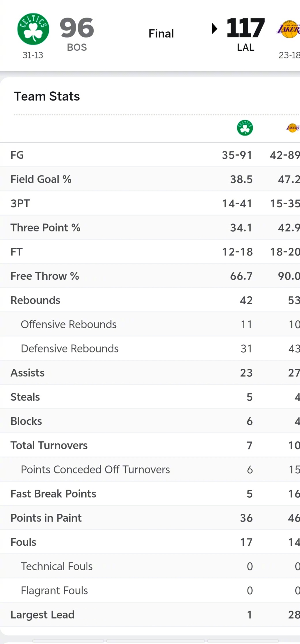Select the Three Point % row label
The width and height of the screenshot is (300, 644).
(45, 228)
